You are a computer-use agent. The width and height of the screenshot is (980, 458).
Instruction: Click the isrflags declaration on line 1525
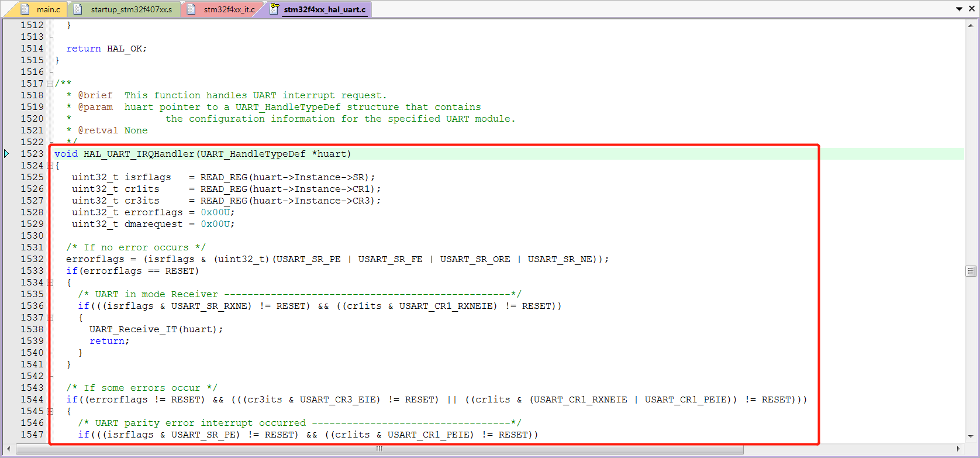click(x=223, y=177)
